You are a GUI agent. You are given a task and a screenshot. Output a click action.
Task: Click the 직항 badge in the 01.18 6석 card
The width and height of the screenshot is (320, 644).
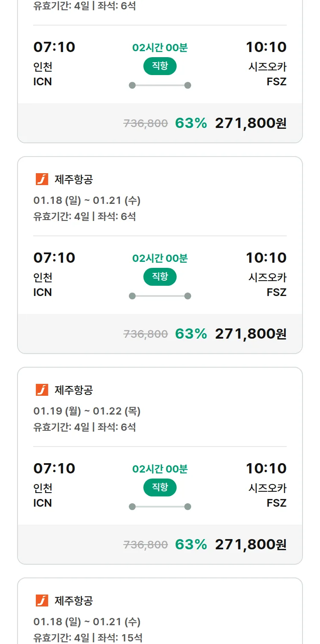tap(160, 276)
